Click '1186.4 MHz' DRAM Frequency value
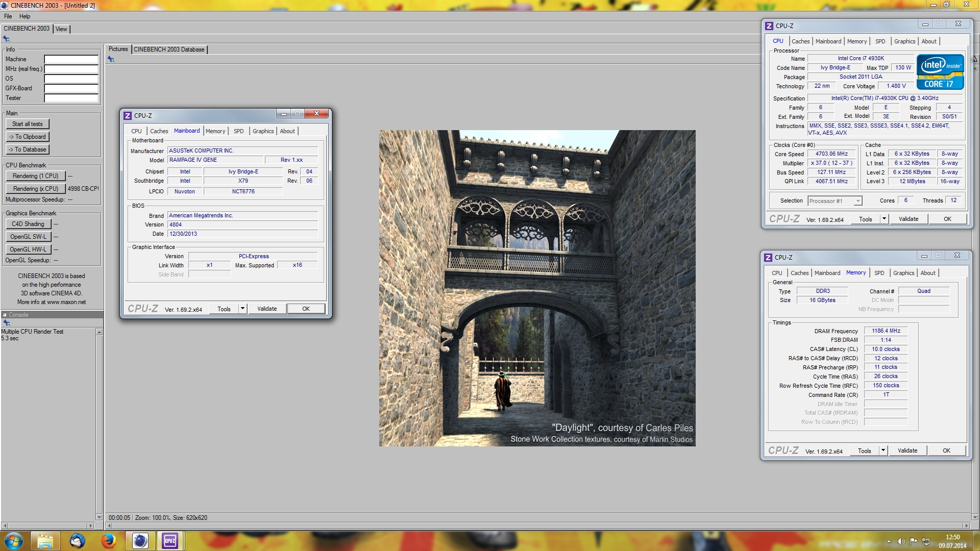This screenshot has width=980, height=551. point(886,331)
